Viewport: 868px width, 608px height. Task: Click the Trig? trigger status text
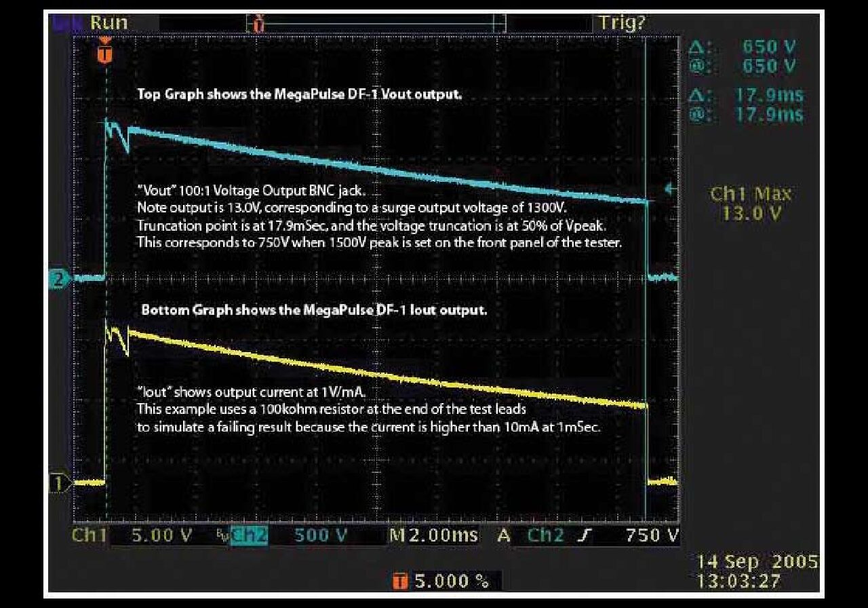622,23
